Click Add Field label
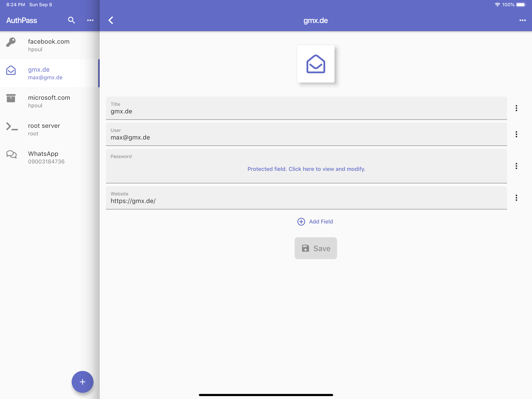Screen dimensions: 532x399 (321, 221)
